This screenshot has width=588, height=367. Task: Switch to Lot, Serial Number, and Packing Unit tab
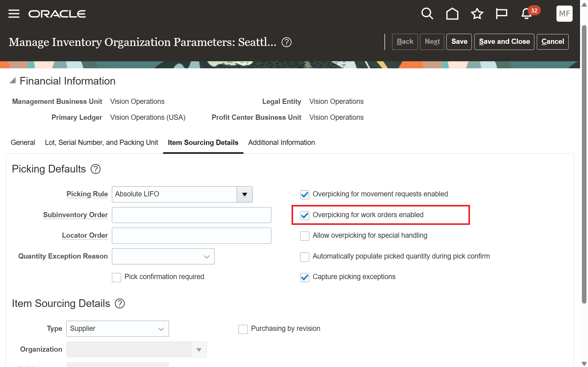pos(101,142)
